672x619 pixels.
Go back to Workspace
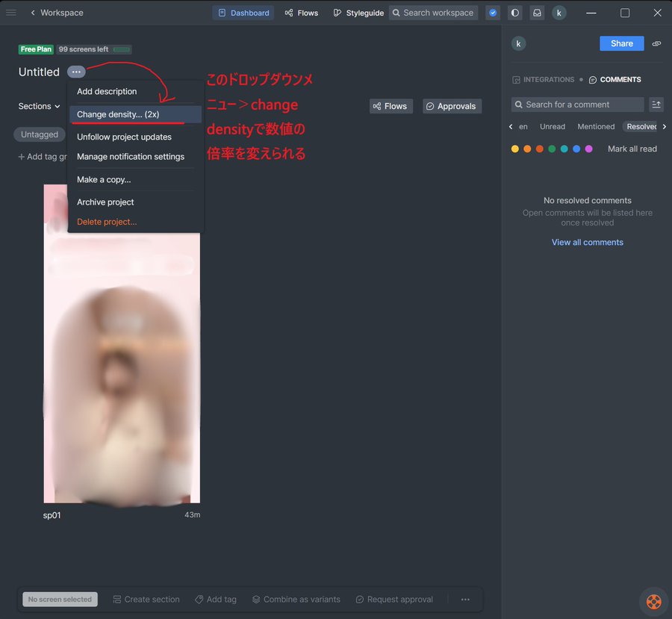pos(57,13)
